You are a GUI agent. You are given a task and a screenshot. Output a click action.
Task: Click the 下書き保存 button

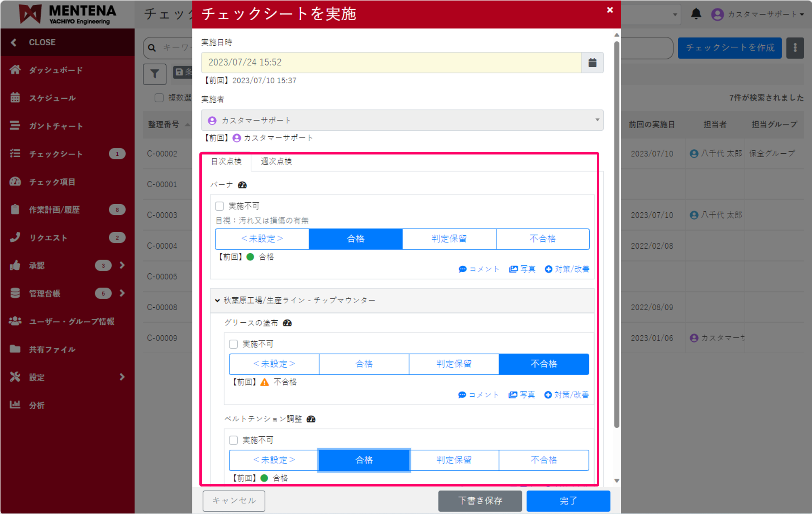tap(480, 501)
